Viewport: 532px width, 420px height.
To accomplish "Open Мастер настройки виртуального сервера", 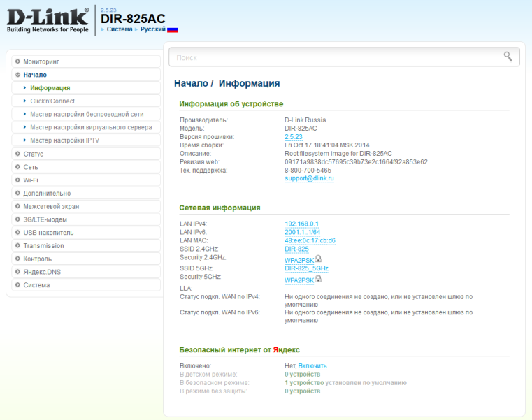I will click(x=86, y=127).
